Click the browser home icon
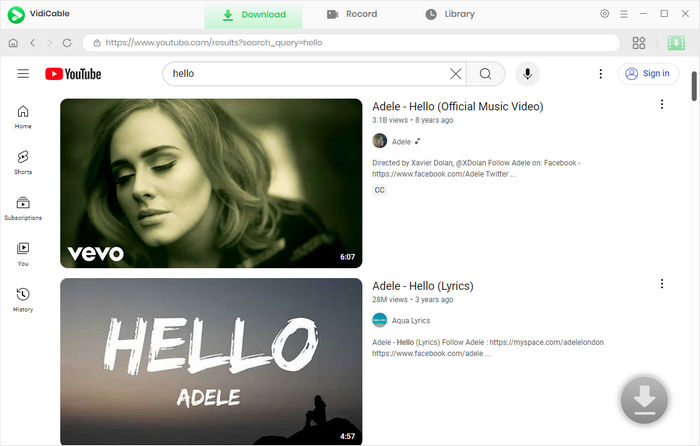 pyautogui.click(x=13, y=43)
